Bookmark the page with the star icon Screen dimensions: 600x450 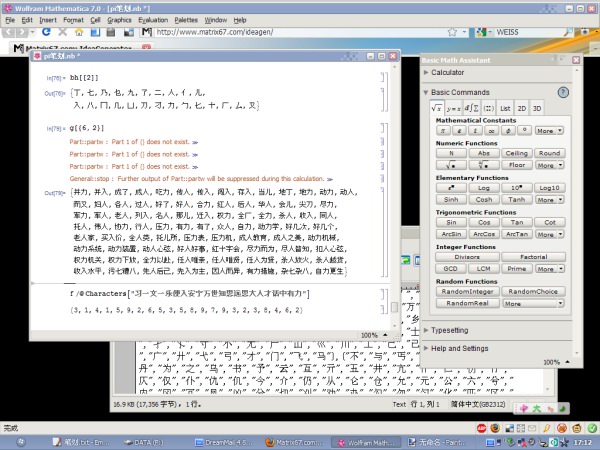452,32
